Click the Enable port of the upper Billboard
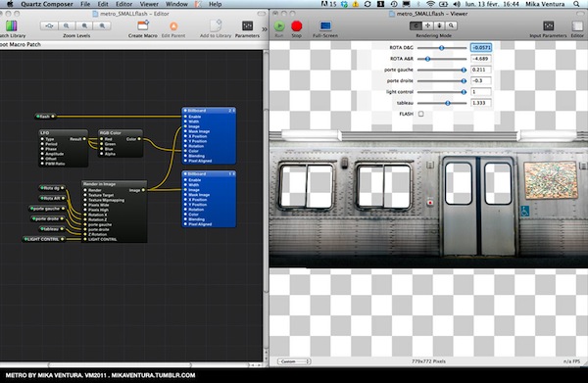 click(x=185, y=117)
